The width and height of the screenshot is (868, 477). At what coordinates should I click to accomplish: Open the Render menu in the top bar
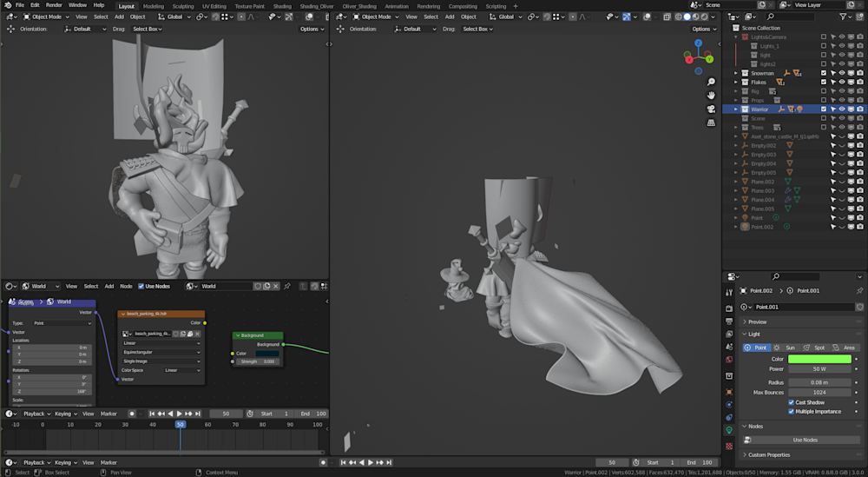pos(54,5)
